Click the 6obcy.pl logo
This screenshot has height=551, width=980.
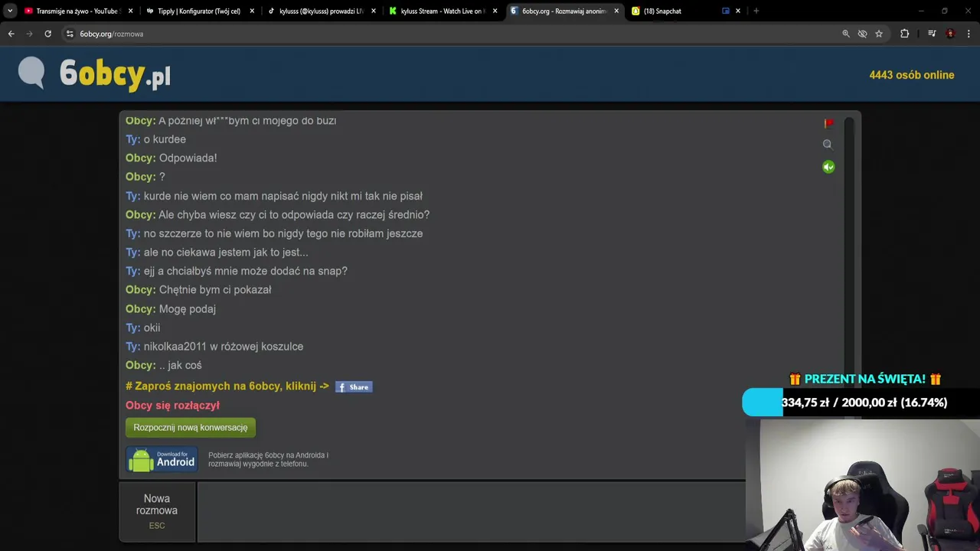pyautogui.click(x=94, y=74)
